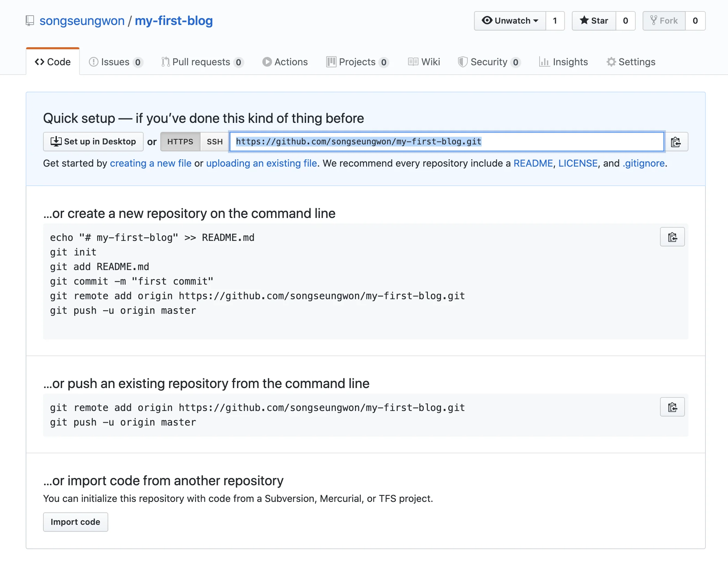
Task: Switch clone URL to SSH
Action: click(x=214, y=142)
